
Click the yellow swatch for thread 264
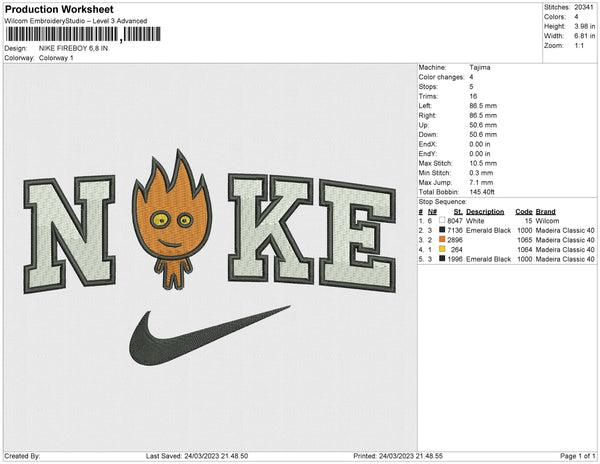point(442,249)
